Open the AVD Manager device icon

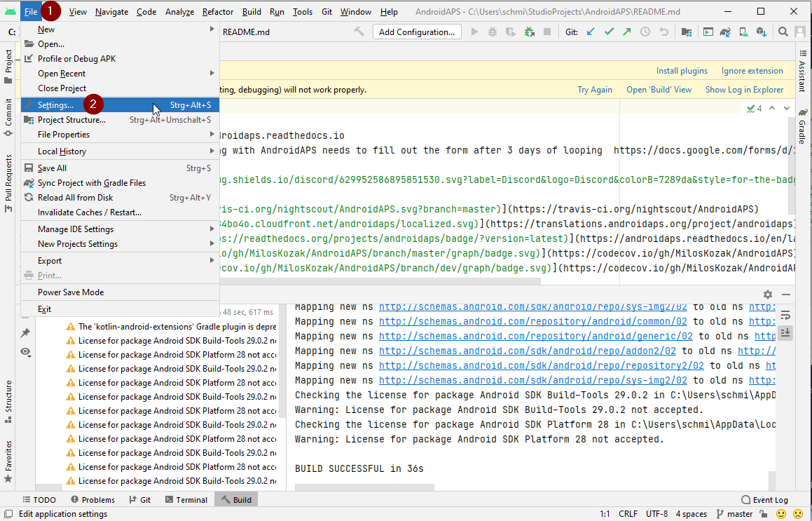coord(743,32)
